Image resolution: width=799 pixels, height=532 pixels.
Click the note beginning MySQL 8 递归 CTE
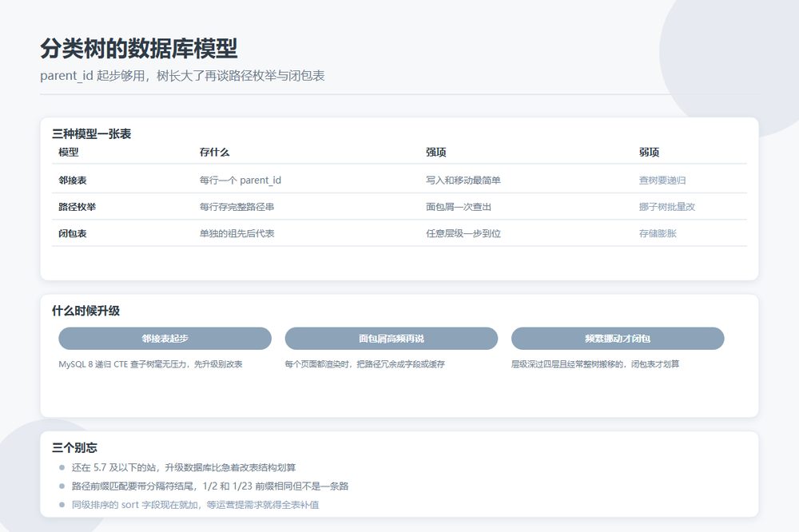150,364
